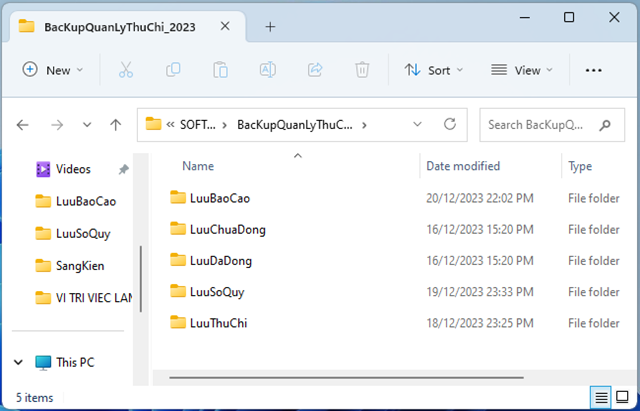Go up one folder level
The image size is (640, 411).
tap(116, 125)
